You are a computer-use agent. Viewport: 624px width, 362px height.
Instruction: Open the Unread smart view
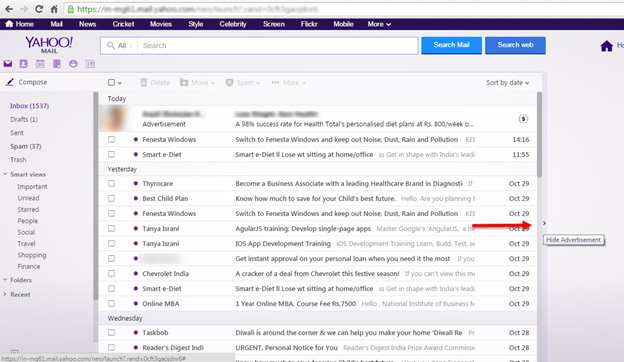(28, 198)
